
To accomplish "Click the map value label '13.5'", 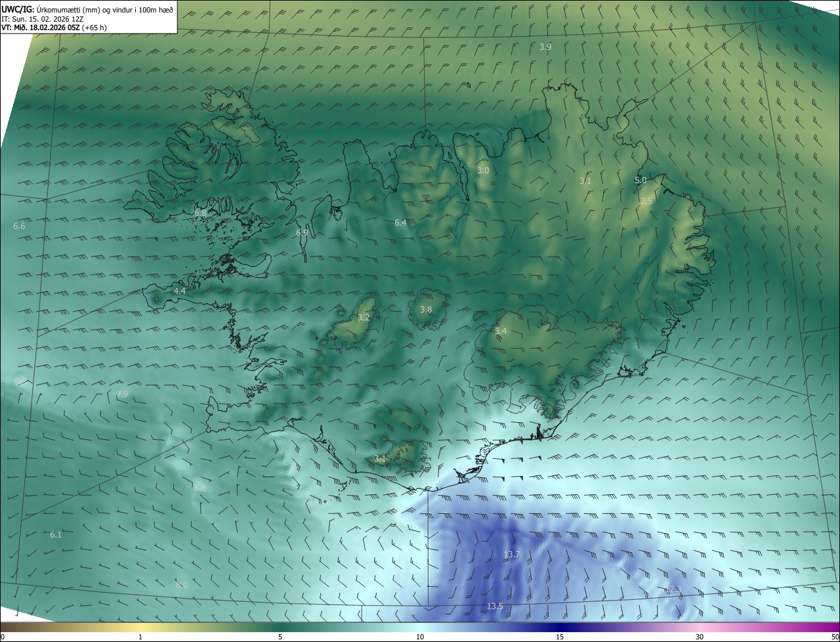I will tap(495, 607).
